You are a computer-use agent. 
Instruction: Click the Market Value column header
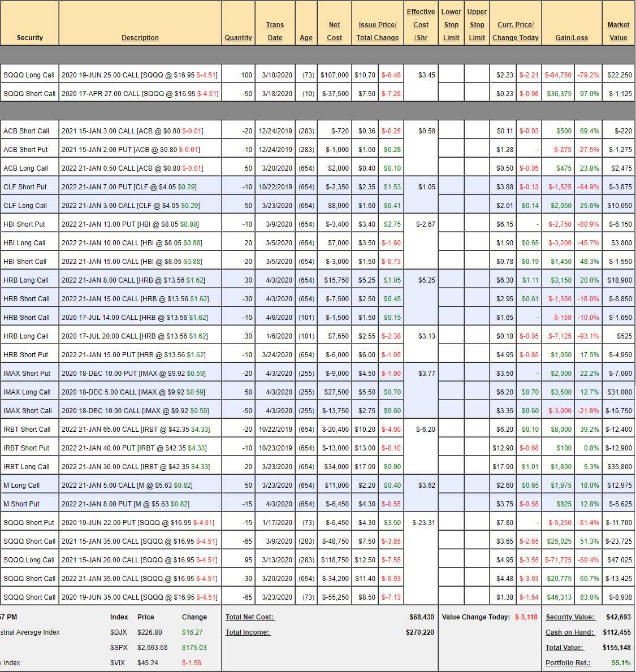pos(618,31)
